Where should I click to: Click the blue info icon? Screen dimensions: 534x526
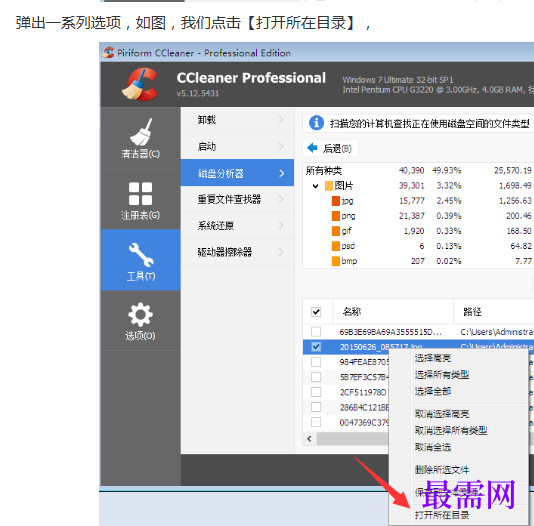[x=316, y=123]
